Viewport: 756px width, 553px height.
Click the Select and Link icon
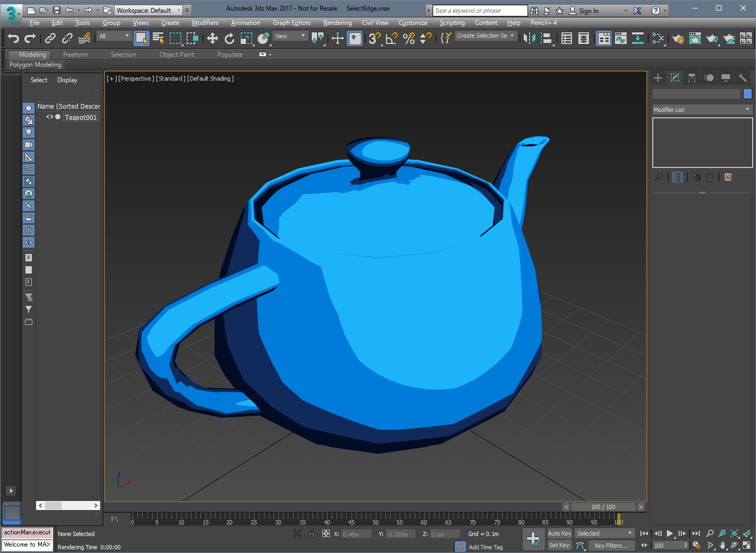tap(50, 38)
